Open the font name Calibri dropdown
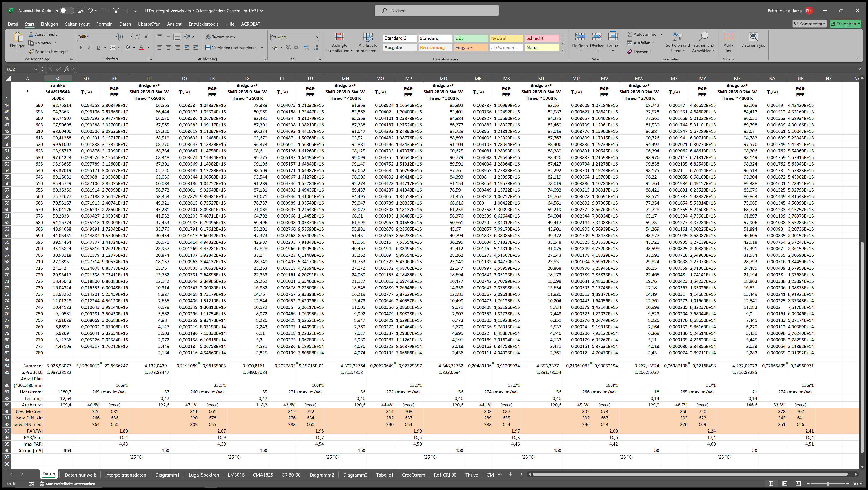Screen dimensions: 868x490 [x=116, y=37]
